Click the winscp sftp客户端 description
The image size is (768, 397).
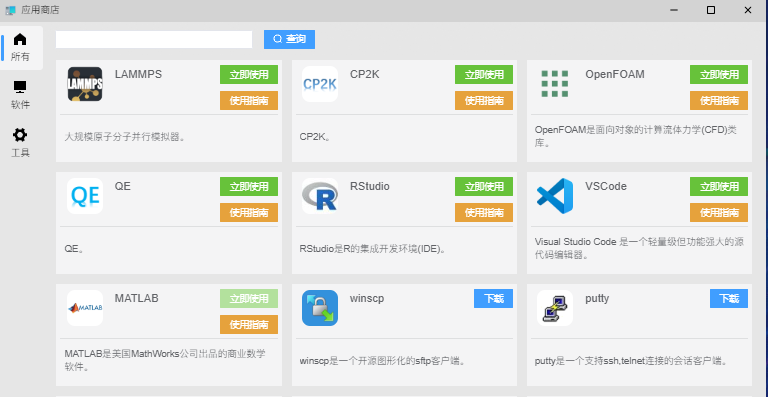[383, 361]
